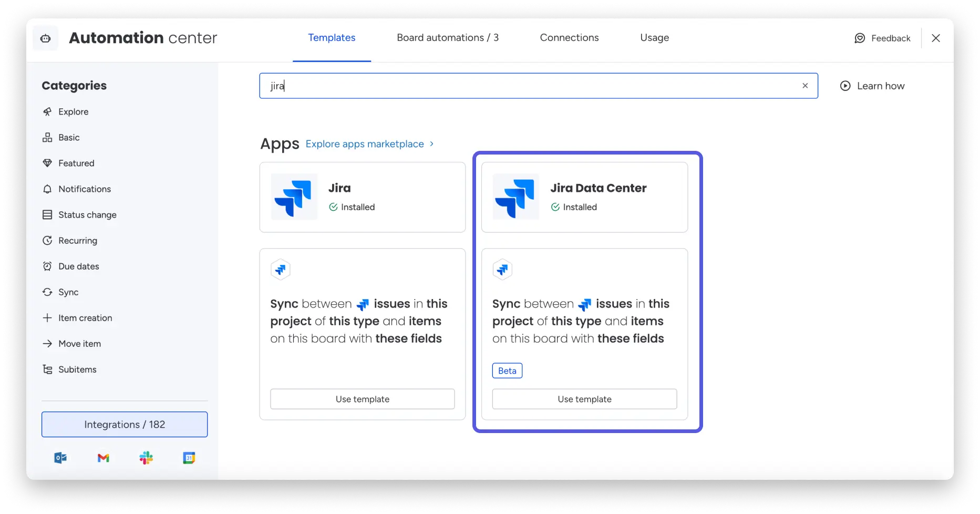
Task: Click the Jira app logo
Action: [x=294, y=197]
